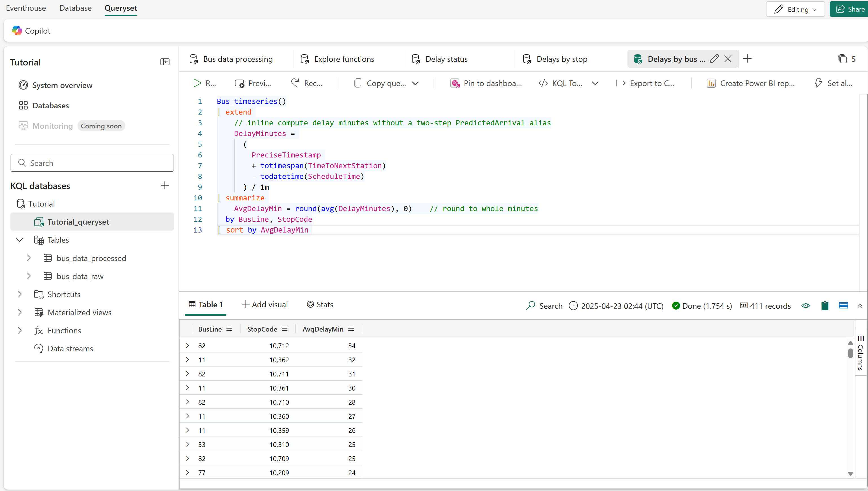868x491 pixels.
Task: Collapse the results pane with double chevron
Action: (x=860, y=306)
